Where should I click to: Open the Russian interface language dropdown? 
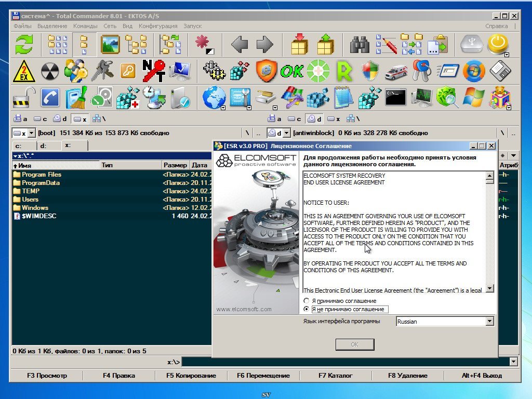click(x=489, y=322)
